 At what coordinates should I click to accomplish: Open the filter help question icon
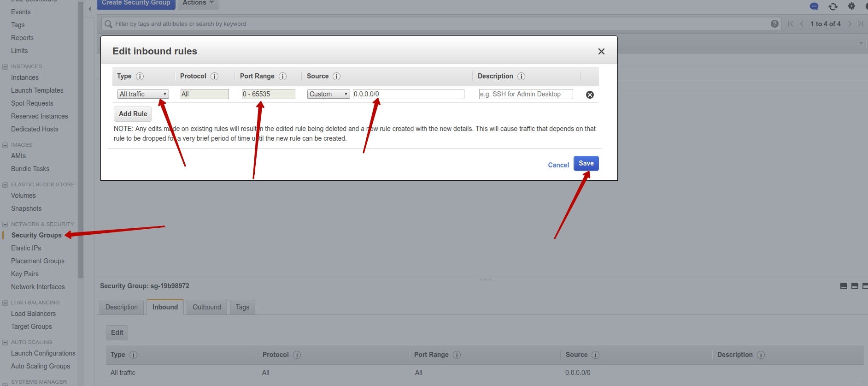point(774,24)
